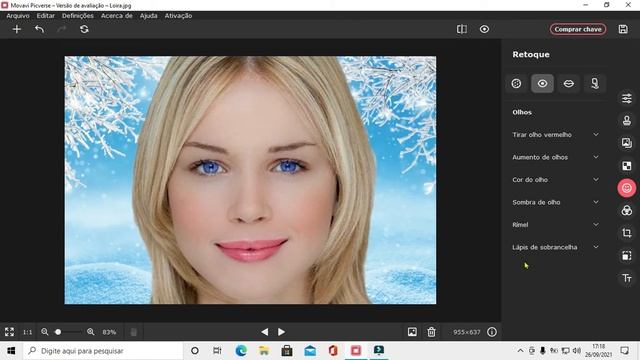Open Task View on the taskbar
Screen dimensions: 640x360
point(217,351)
